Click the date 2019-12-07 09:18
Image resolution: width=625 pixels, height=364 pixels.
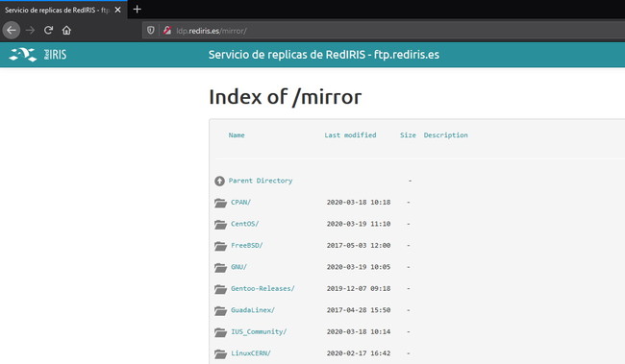point(359,288)
